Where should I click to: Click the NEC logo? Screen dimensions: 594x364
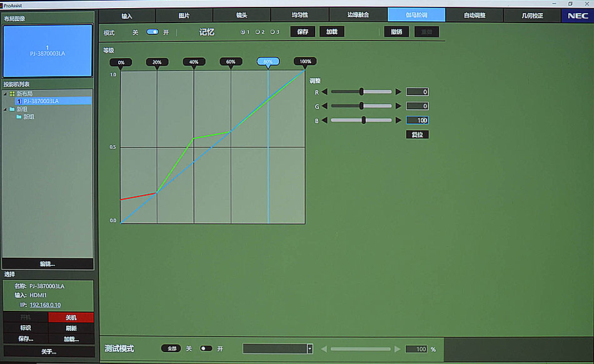click(578, 16)
